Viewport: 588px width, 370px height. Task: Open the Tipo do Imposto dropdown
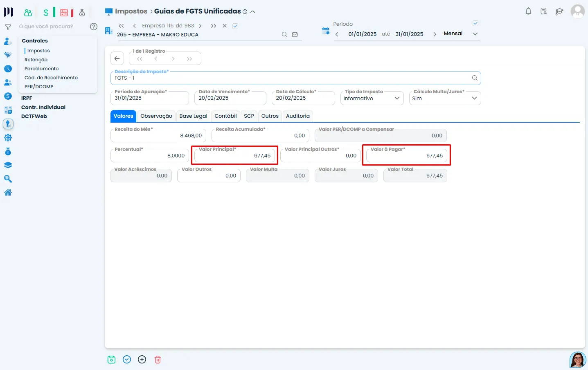pyautogui.click(x=372, y=98)
